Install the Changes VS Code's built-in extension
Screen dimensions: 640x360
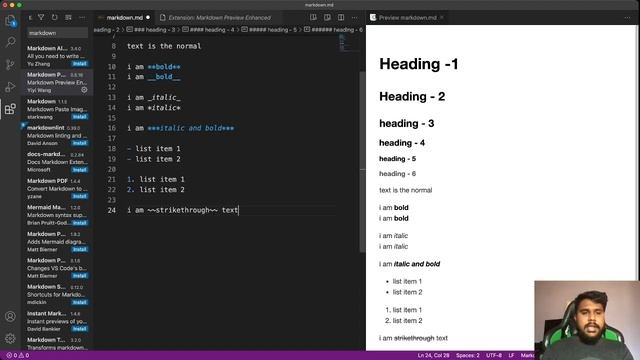coord(80,276)
